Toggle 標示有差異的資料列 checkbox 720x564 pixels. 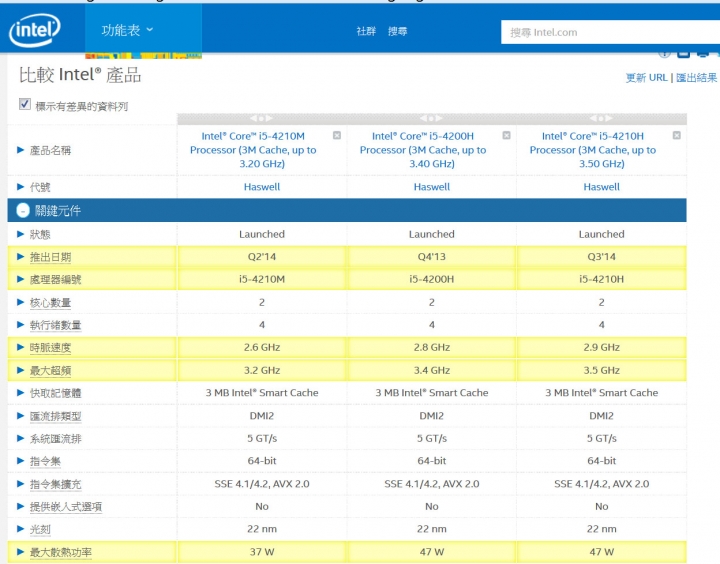pyautogui.click(x=25, y=104)
